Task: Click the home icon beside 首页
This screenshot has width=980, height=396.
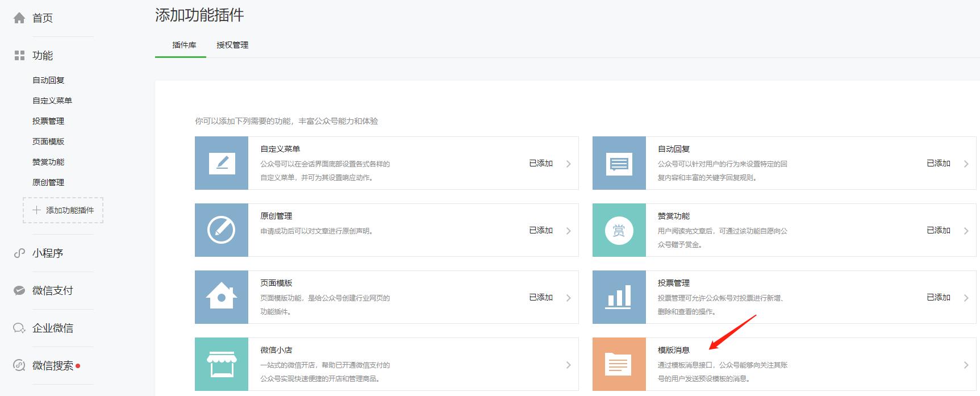Action: click(19, 18)
